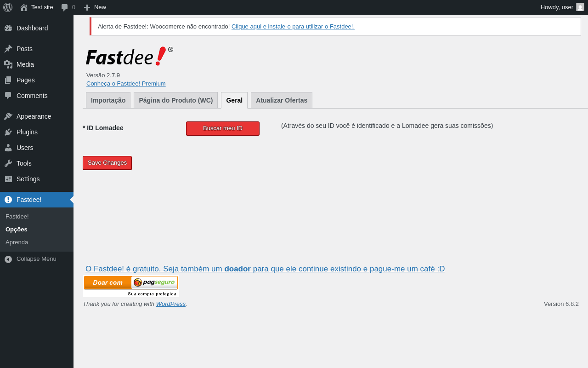
Task: Click the Collapse Menu arrow icon
Action: [x=8, y=259]
